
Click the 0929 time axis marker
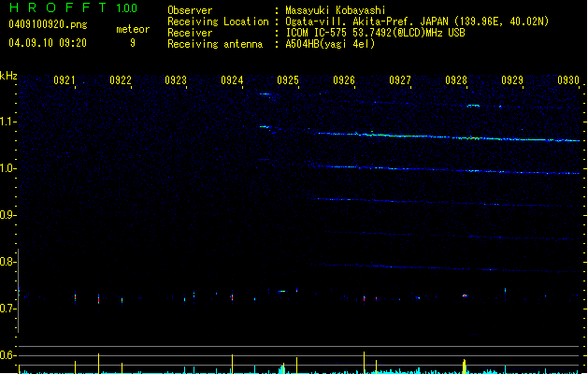point(512,80)
